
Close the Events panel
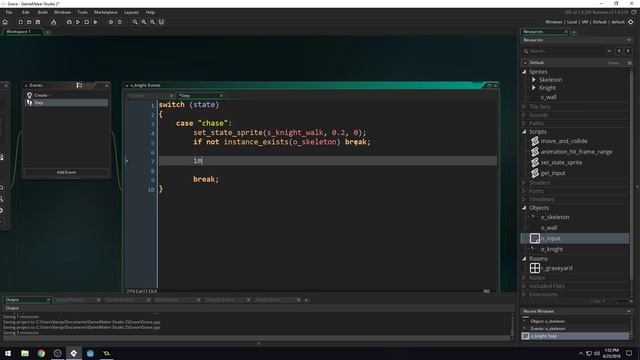[x=107, y=85]
